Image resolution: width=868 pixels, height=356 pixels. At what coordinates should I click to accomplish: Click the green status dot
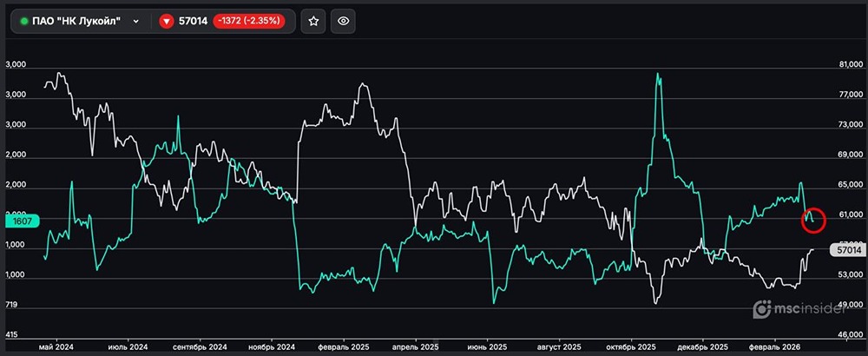(x=23, y=22)
